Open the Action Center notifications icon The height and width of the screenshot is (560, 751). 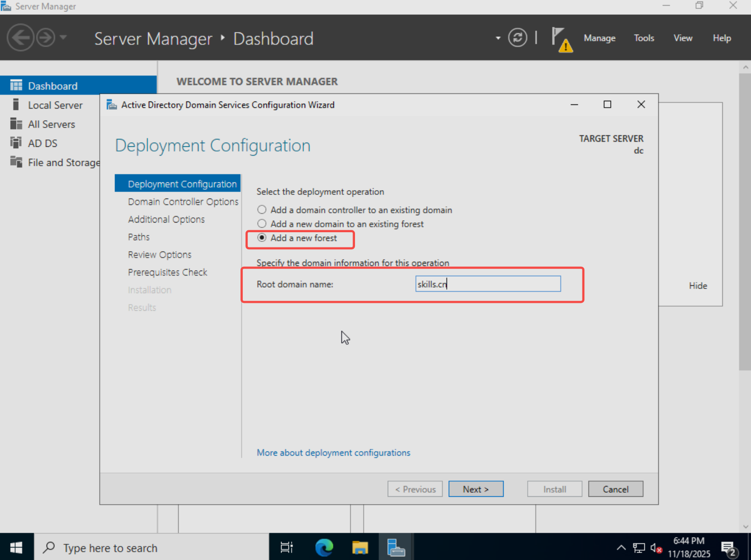pos(729,548)
